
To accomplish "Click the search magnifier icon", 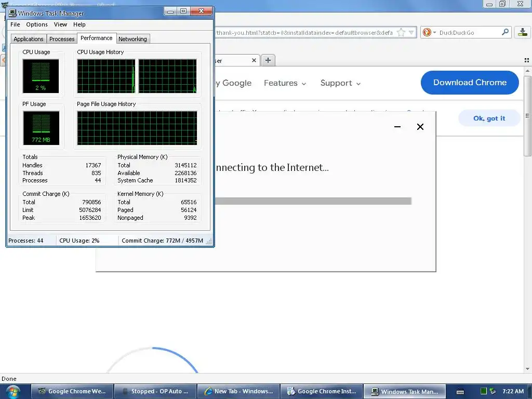I will 505,32.
